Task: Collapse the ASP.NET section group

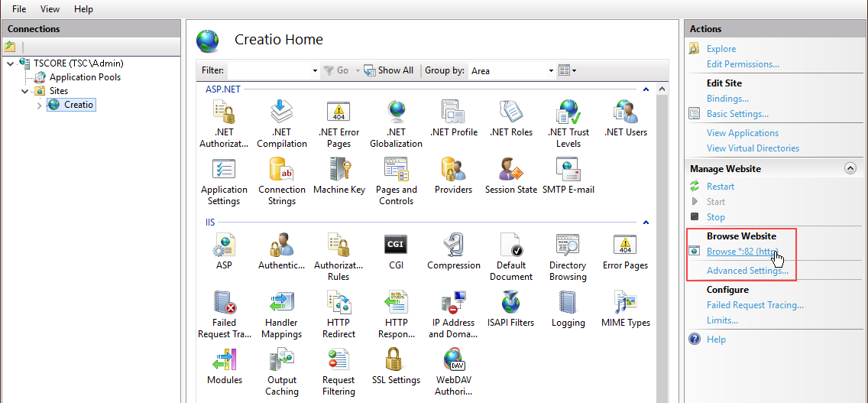Action: pyautogui.click(x=646, y=89)
